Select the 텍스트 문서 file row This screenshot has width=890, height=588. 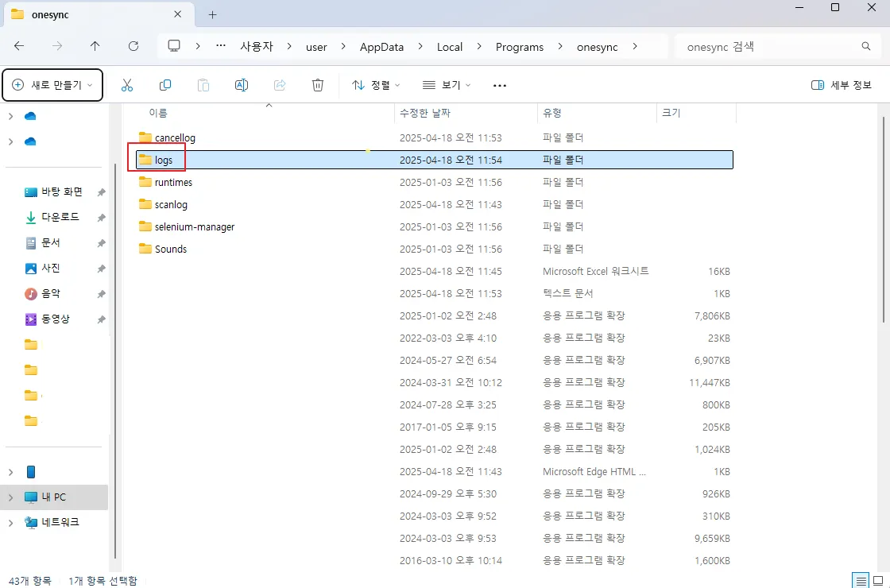[x=435, y=293]
